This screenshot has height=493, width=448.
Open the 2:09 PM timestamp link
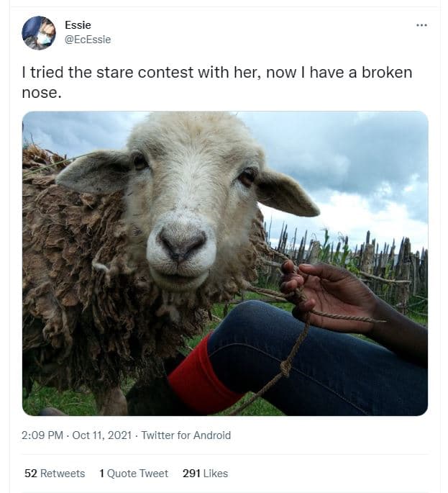43,435
